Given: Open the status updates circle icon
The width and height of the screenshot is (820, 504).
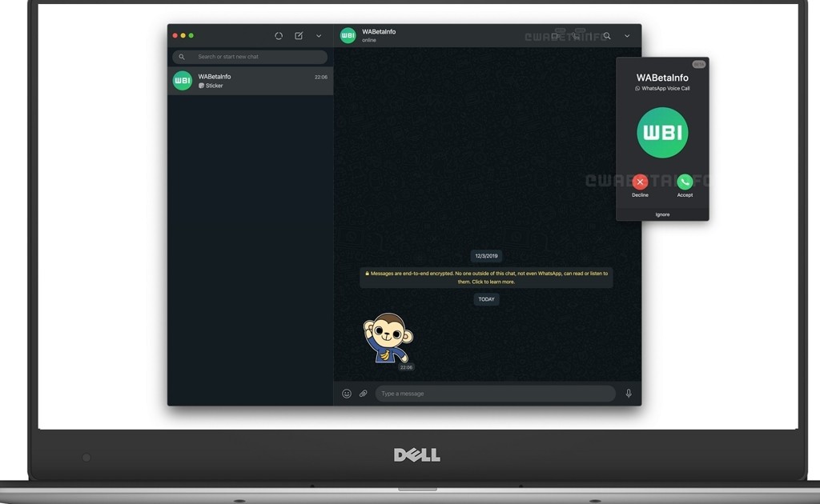Looking at the screenshot, I should [279, 36].
